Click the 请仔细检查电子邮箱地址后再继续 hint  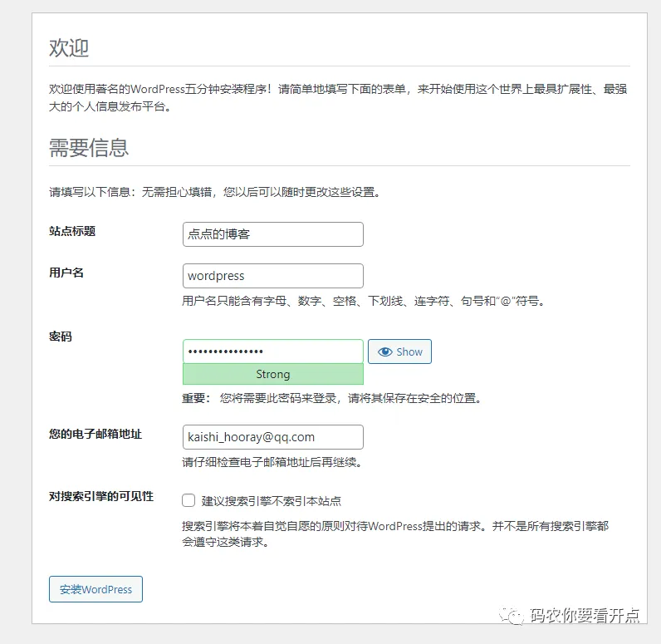[x=272, y=462]
